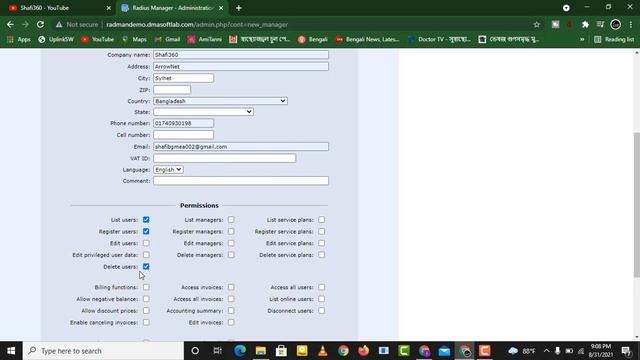Open the Gmail bookmark

[167, 39]
